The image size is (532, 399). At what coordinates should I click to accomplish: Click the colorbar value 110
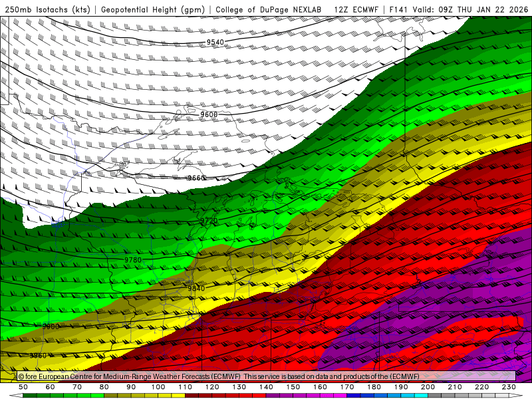tap(185, 387)
